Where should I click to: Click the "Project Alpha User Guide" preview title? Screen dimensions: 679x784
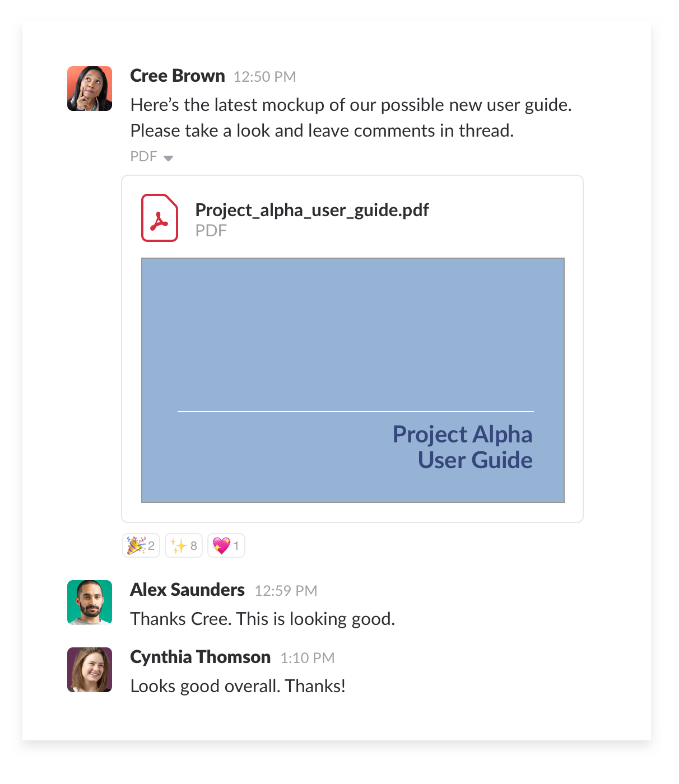463,447
